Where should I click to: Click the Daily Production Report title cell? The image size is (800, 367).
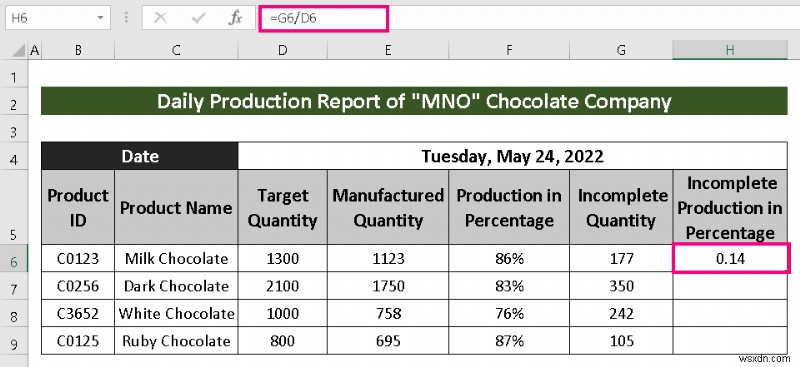(x=414, y=101)
